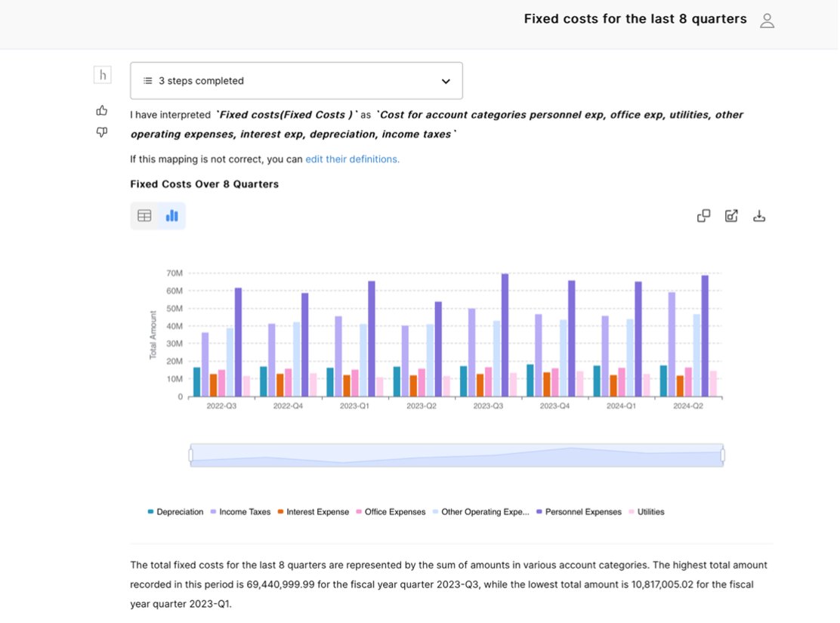The image size is (840, 623).
Task: Click the 2023-Q2 Personnel Expenses bar
Action: (438, 350)
